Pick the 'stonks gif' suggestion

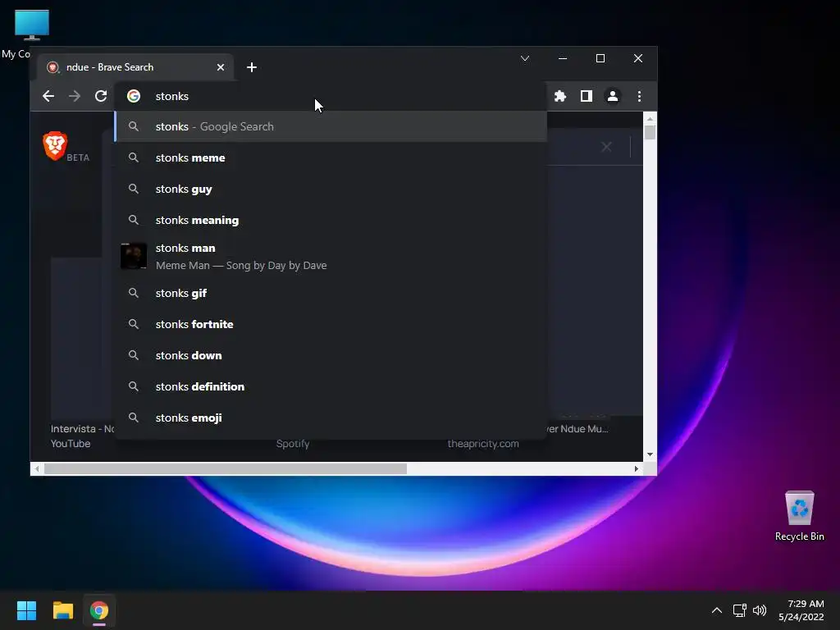331,293
